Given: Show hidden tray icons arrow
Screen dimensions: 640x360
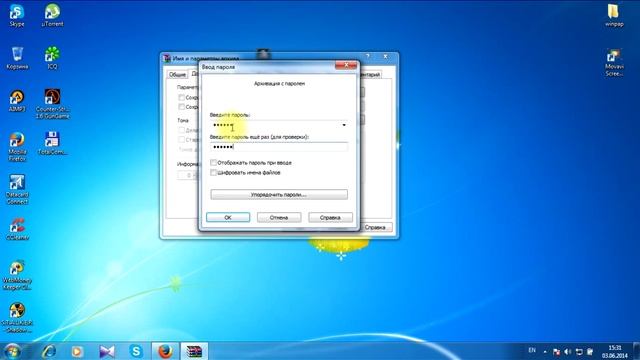Looking at the screenshot, I should tap(545, 351).
